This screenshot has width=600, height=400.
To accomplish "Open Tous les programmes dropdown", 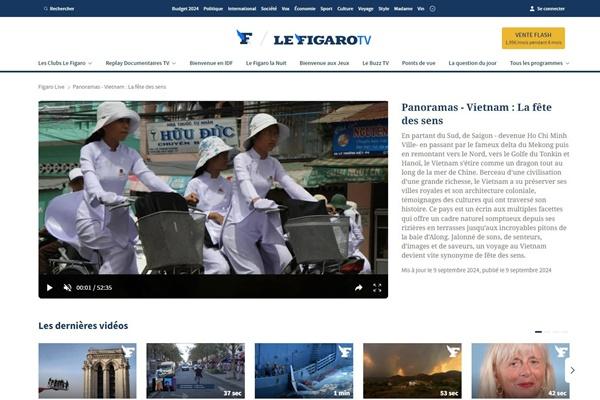I will pos(539,63).
